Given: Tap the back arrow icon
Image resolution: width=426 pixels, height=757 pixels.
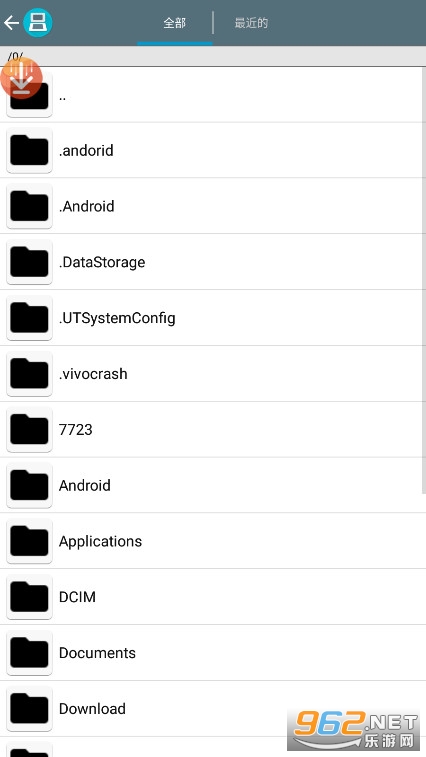Looking at the screenshot, I should point(11,23).
